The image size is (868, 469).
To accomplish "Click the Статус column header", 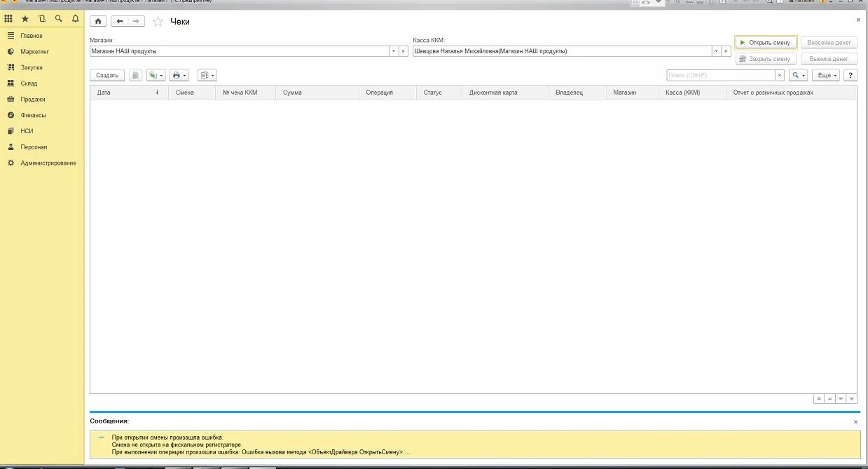I will [439, 93].
